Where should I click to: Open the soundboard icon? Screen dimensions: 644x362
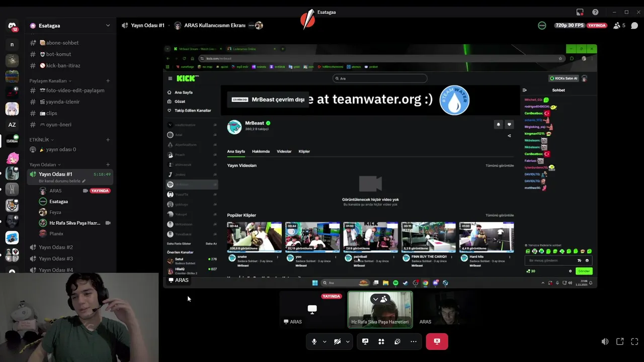pyautogui.click(x=397, y=341)
